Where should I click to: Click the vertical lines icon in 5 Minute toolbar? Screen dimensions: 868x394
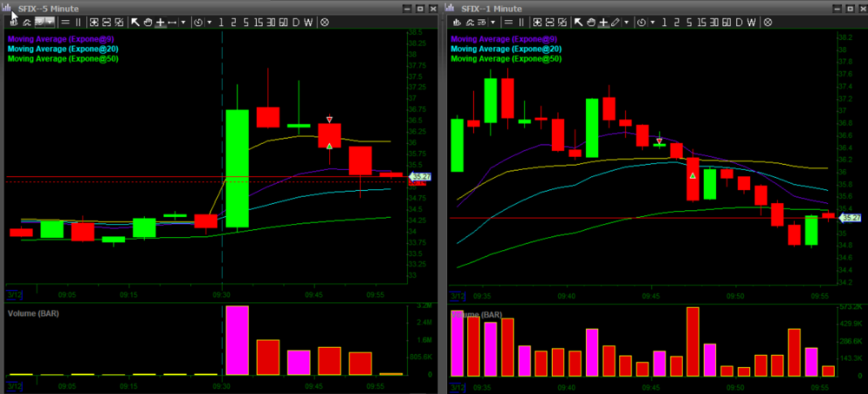coord(80,21)
